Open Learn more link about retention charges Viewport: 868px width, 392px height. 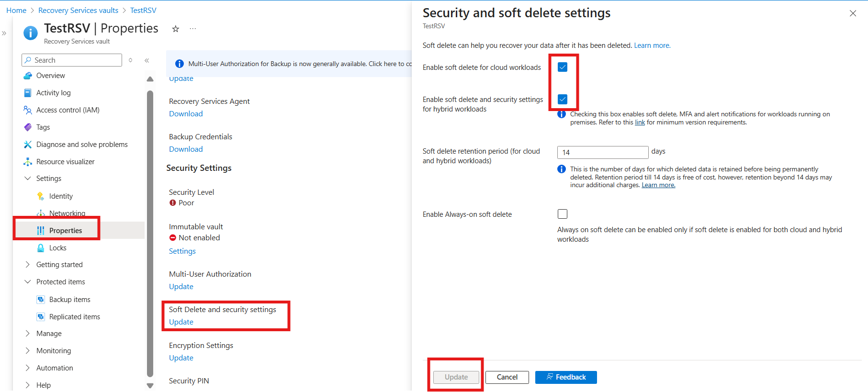tap(658, 185)
